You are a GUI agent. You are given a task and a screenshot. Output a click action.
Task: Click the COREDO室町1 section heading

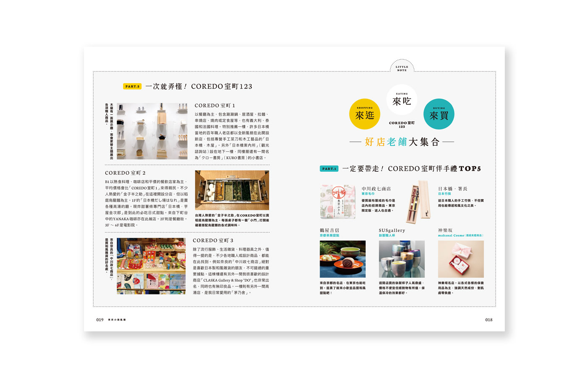[x=215, y=105]
